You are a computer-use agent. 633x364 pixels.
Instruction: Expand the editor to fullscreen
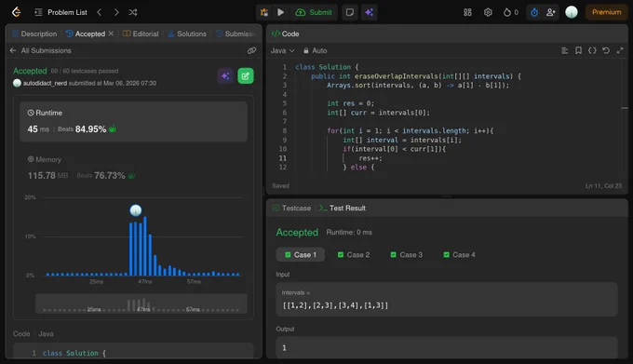620,50
